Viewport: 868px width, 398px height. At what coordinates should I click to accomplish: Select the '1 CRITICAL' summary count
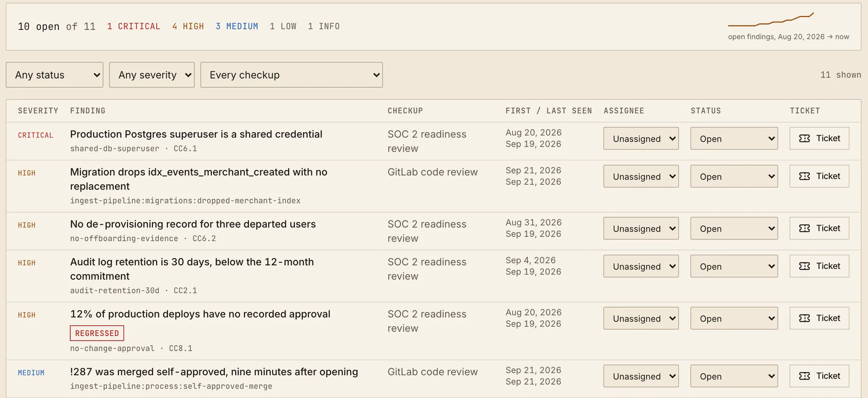(x=134, y=27)
